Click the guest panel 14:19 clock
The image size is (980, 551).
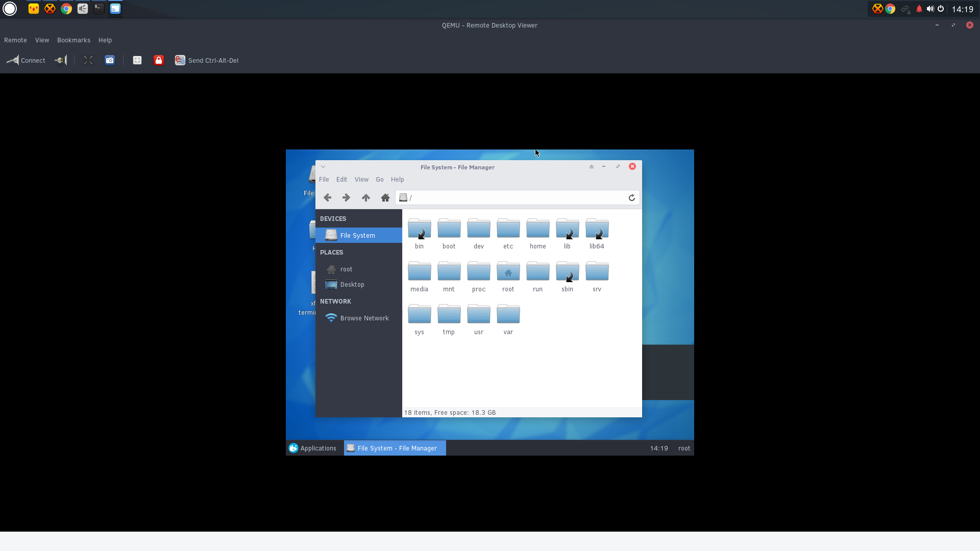[x=659, y=448]
